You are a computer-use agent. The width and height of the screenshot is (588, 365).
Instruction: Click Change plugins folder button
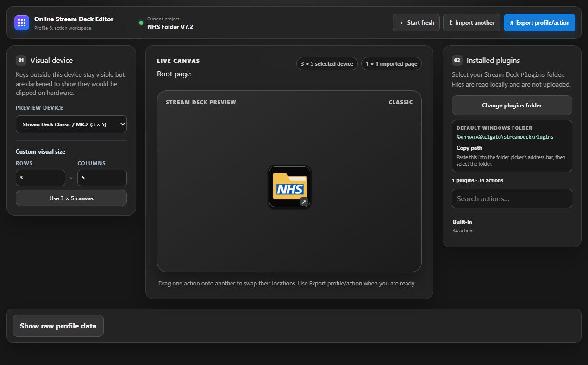[x=512, y=105]
